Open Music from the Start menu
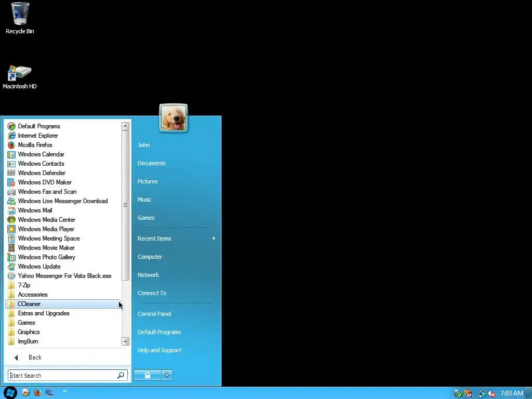The height and width of the screenshot is (399, 532). [x=144, y=199]
